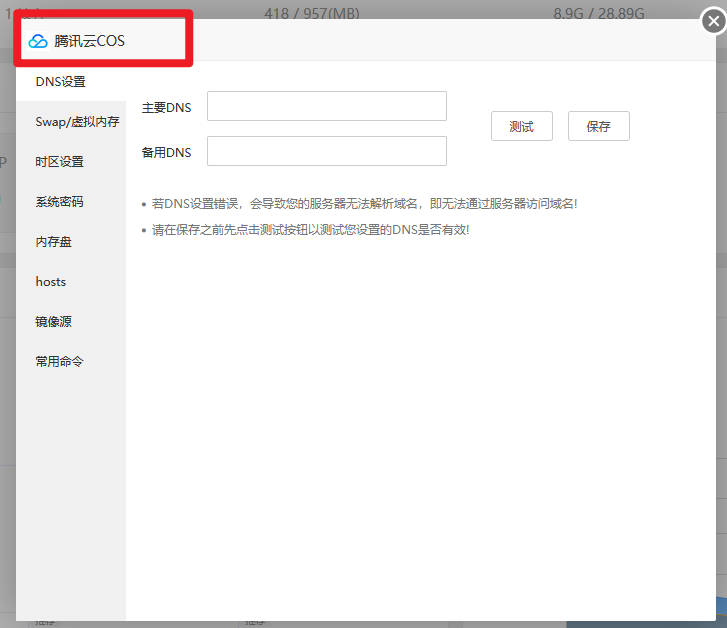This screenshot has height=628, width=727.
Task: Click the 备用DNS label
Action: point(166,152)
